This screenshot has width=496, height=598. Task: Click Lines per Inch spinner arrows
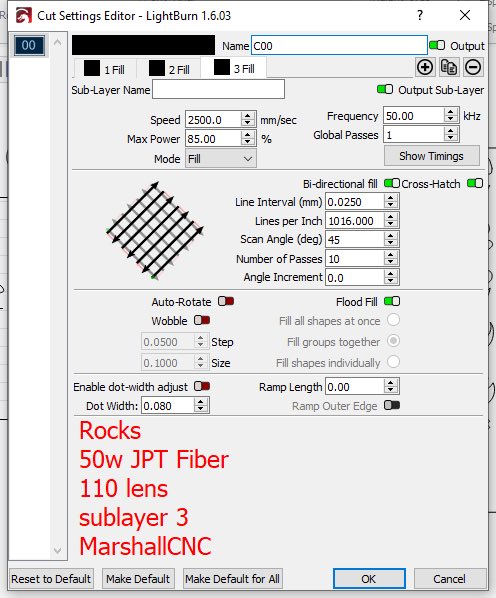coord(390,220)
